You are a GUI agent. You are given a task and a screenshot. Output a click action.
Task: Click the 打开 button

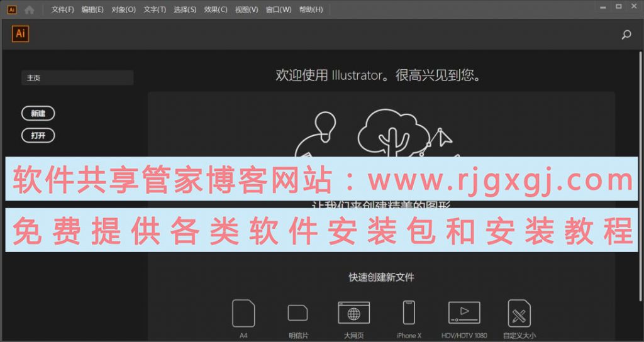coord(38,135)
